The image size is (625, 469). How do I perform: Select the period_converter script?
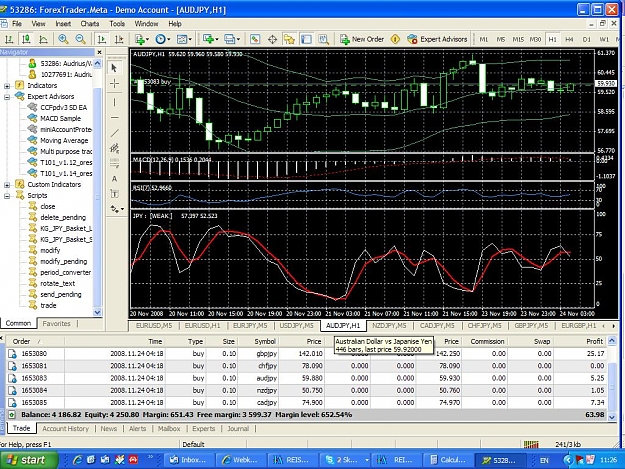(65, 273)
